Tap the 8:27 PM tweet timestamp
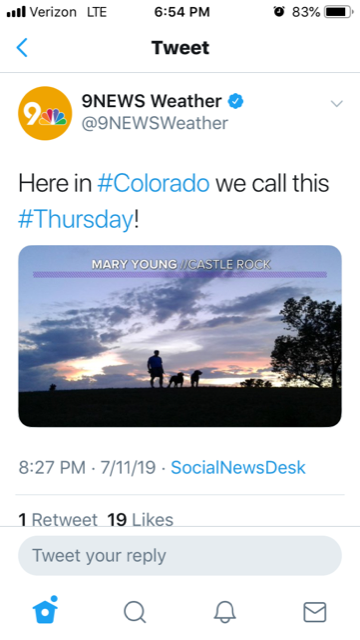Viewport: 360px width, 640px height. coord(52,467)
